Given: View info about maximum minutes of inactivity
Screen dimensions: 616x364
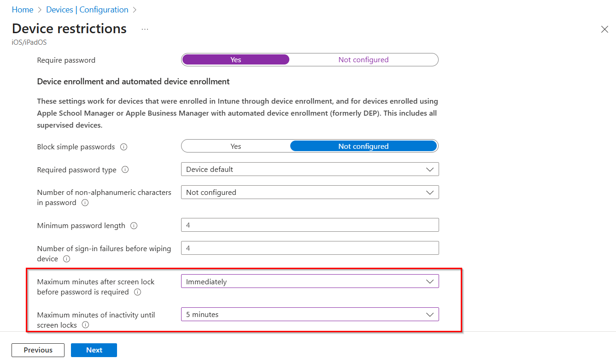Looking at the screenshot, I should point(85,325).
